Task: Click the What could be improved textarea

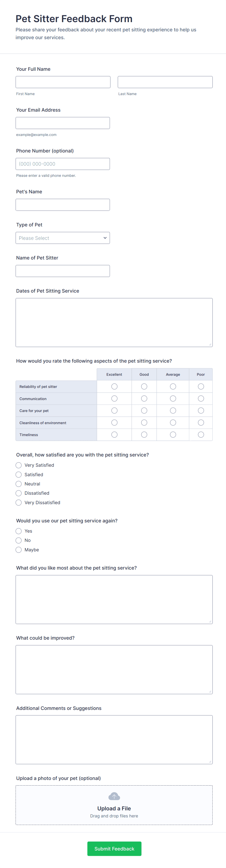Action: [114, 670]
